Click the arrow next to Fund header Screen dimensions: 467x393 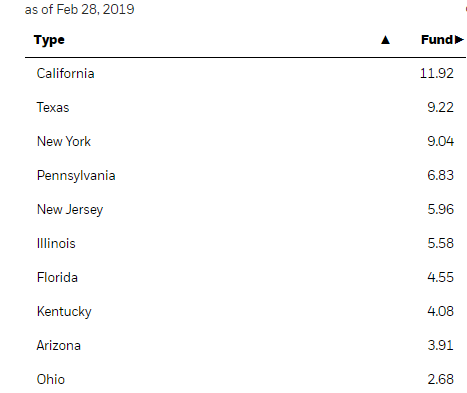point(459,40)
